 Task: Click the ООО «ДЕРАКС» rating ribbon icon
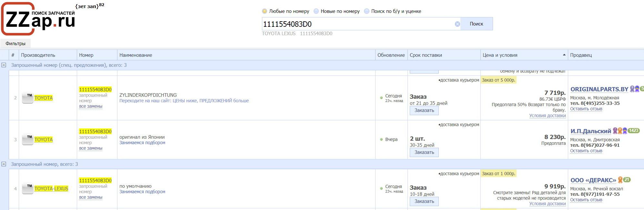click(x=620, y=180)
